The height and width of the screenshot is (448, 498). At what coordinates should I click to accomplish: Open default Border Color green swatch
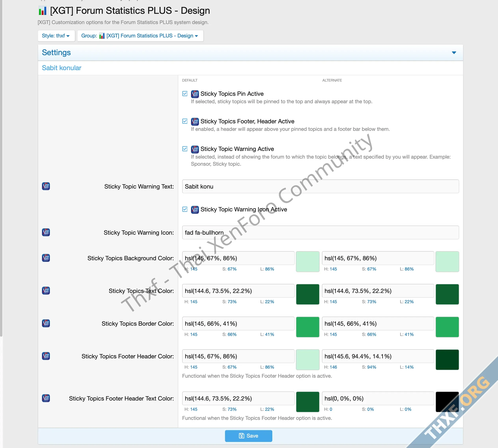[307, 327]
